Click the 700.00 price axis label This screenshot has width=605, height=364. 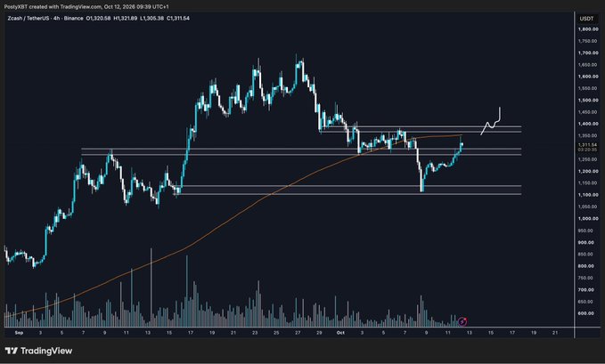tap(585, 289)
